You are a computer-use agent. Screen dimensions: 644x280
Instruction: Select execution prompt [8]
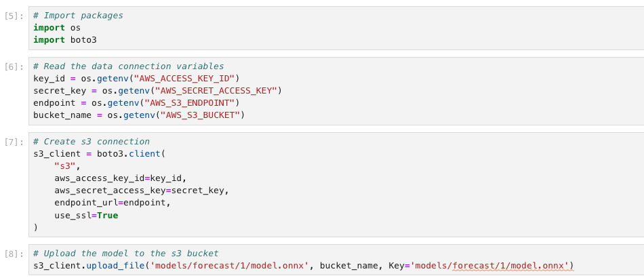tap(13, 254)
